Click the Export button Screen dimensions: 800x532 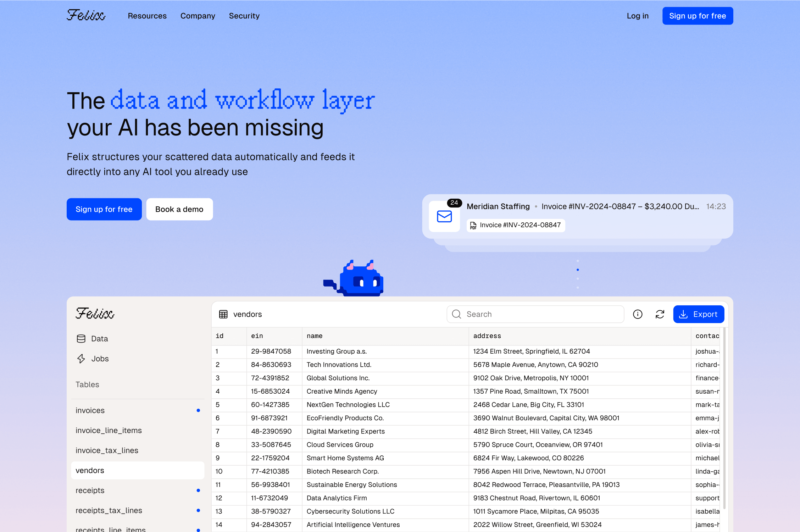click(x=699, y=314)
